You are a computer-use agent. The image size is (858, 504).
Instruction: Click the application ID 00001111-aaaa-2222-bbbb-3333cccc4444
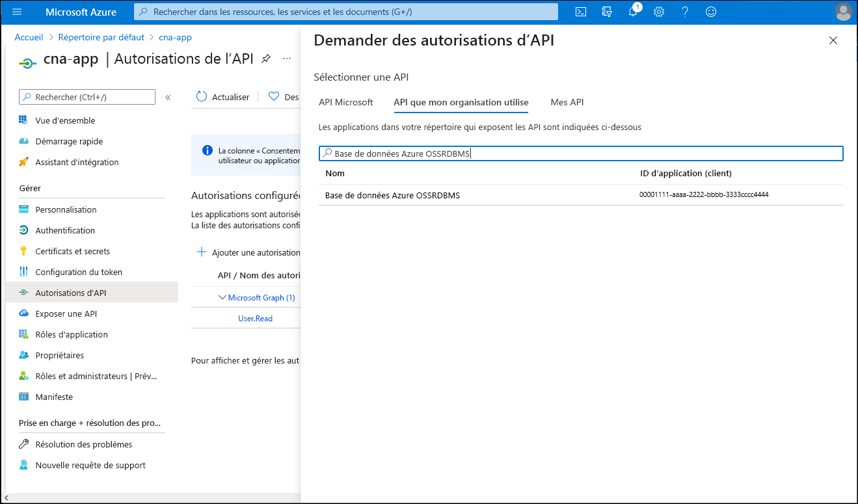(x=704, y=194)
